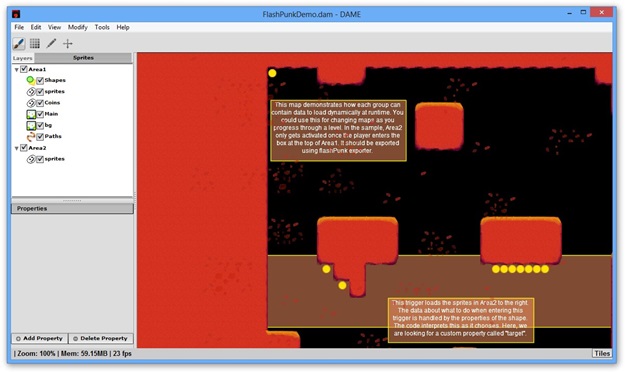
Task: Collapse the Area1 group tree arrow
Action: click(17, 70)
